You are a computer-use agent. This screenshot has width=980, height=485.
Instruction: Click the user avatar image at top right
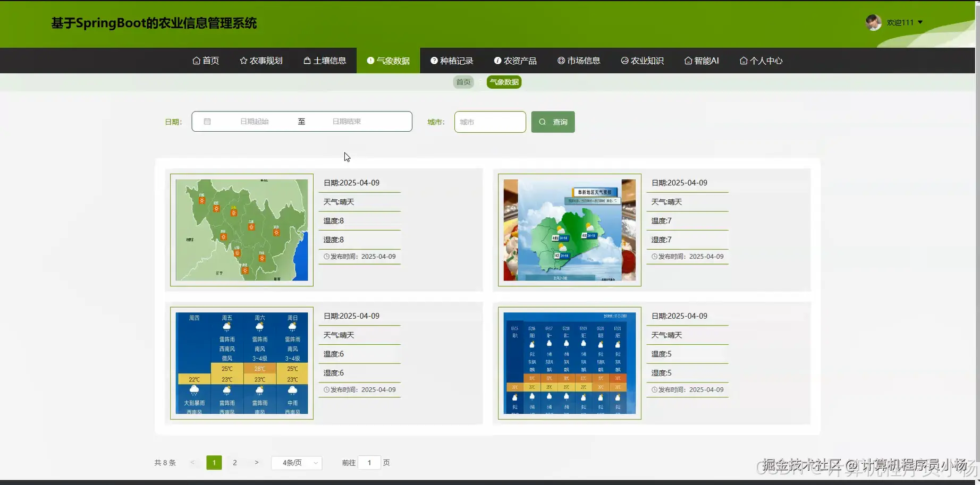coord(873,22)
